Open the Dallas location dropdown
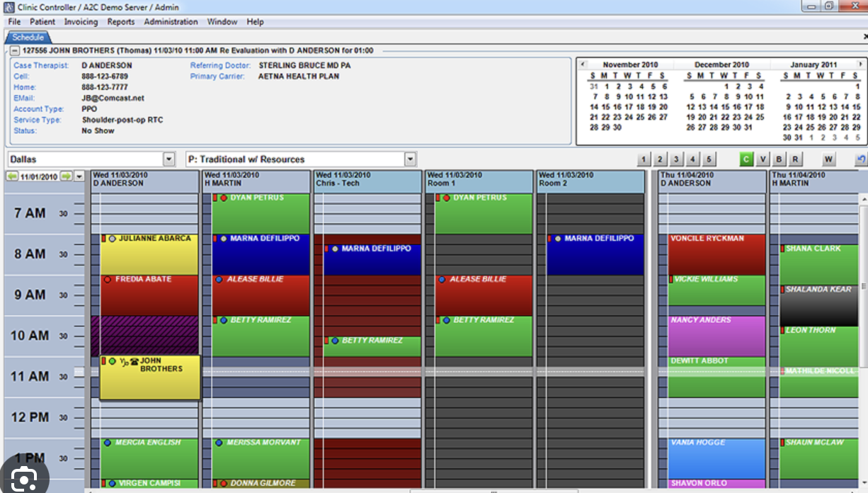Viewport: 868px width, 493px height. (x=169, y=159)
